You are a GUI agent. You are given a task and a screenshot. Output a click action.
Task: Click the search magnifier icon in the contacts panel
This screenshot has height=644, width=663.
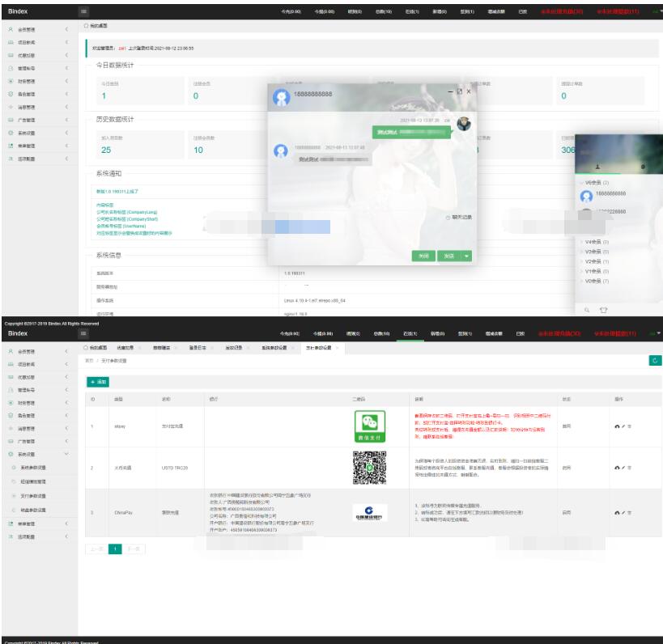[588, 309]
